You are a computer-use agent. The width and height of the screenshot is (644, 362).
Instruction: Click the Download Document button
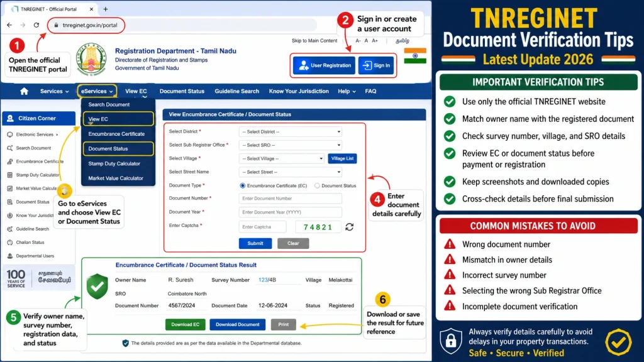point(237,325)
